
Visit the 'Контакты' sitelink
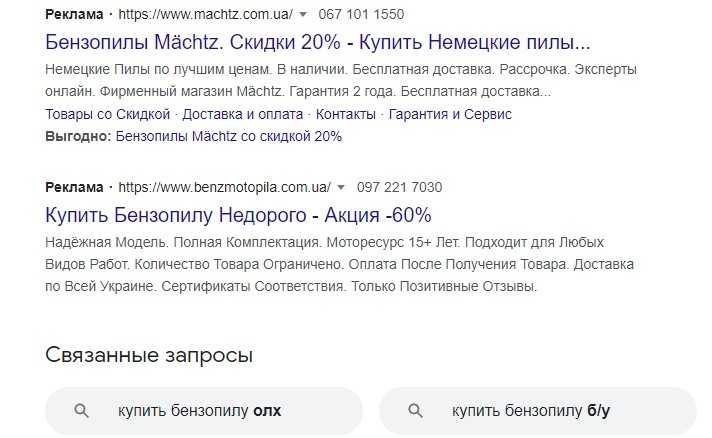(346, 114)
